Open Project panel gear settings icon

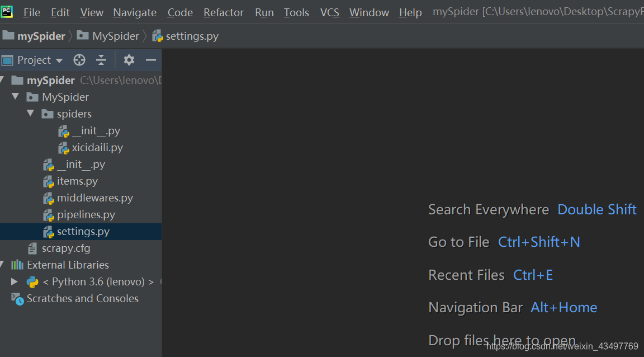point(129,60)
